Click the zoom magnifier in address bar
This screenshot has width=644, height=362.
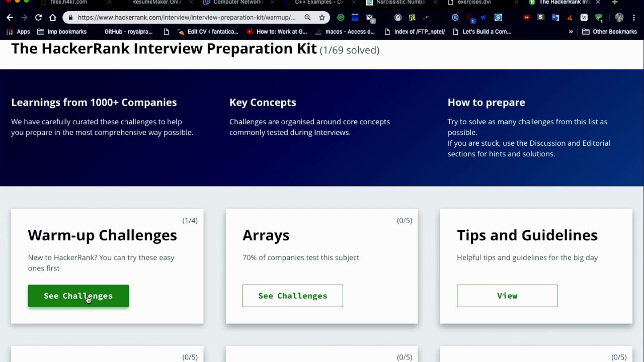click(307, 18)
